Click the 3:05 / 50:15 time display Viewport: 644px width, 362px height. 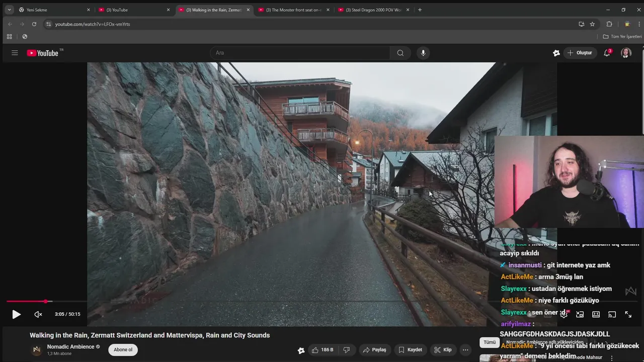pyautogui.click(x=67, y=314)
